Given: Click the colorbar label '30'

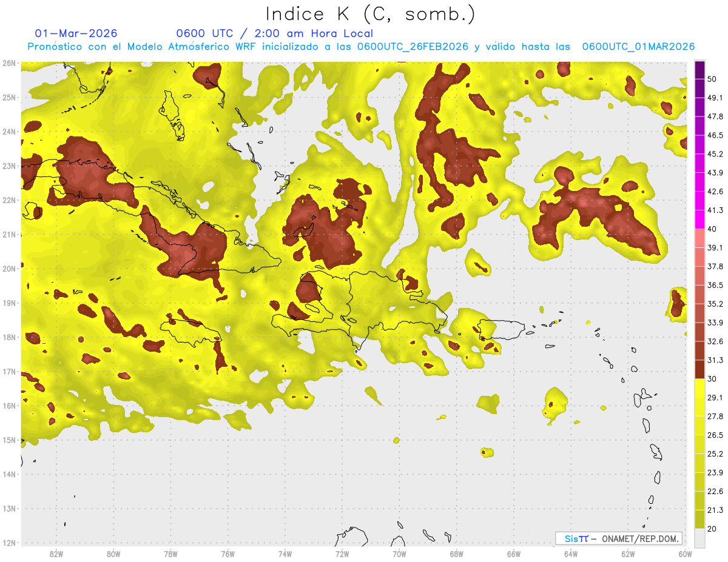Looking at the screenshot, I should pos(712,379).
